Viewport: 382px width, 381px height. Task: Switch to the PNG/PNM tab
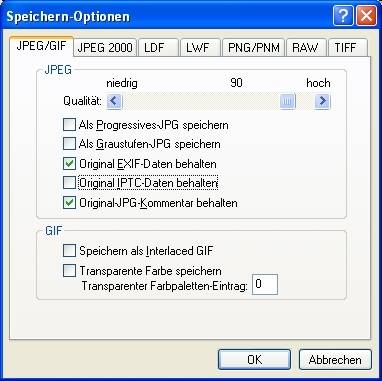[253, 48]
